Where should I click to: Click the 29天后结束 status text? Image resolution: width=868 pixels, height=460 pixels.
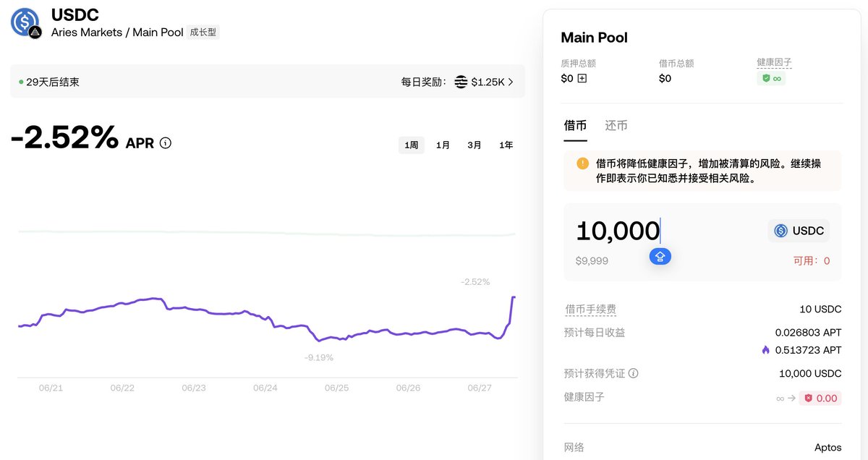coord(53,82)
